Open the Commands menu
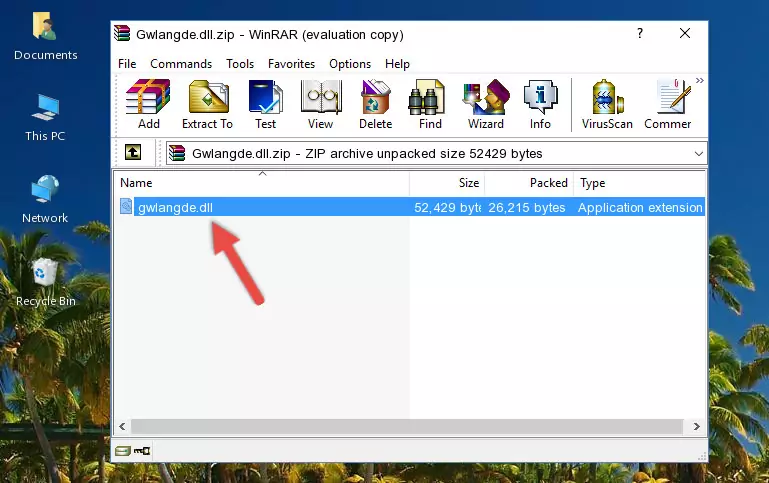The height and width of the screenshot is (483, 769). click(x=181, y=64)
